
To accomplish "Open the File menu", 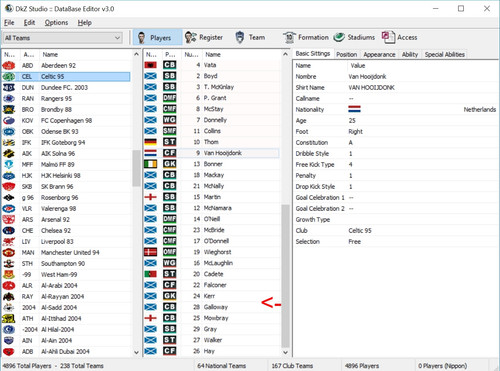I will pyautogui.click(x=9, y=23).
